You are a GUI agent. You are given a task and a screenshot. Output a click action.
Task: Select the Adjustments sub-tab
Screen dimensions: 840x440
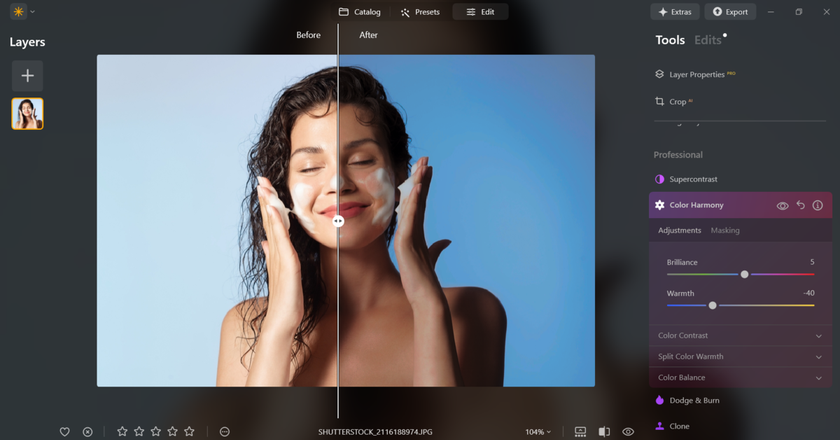[679, 230]
